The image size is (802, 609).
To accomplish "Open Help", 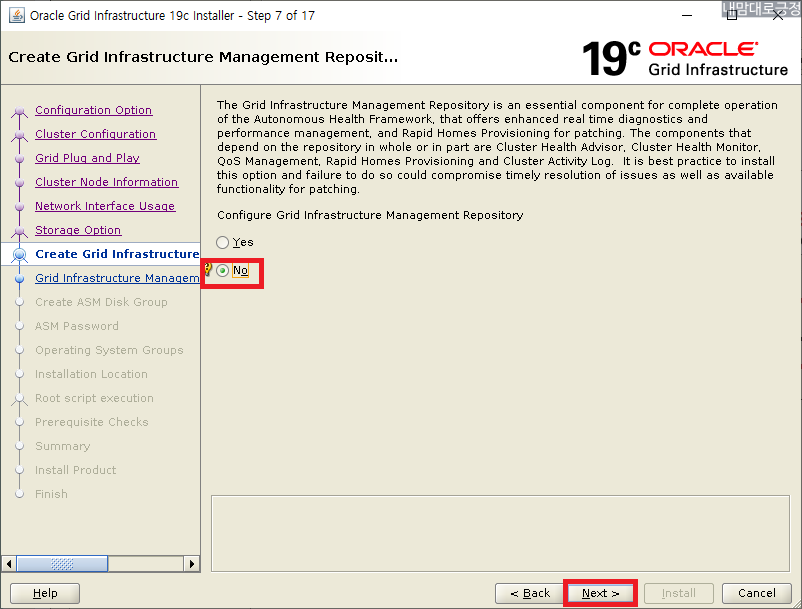I will pos(45,593).
